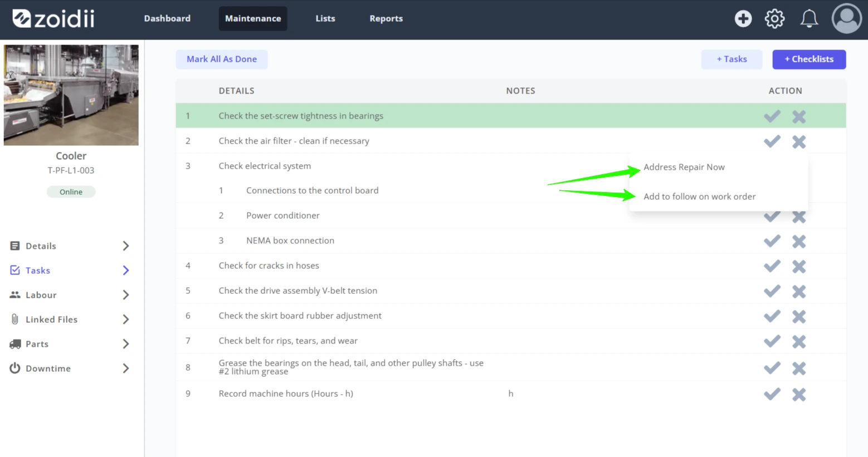Mark 'Check the set-screw tightness' task as done
868x457 pixels.
coord(772,116)
